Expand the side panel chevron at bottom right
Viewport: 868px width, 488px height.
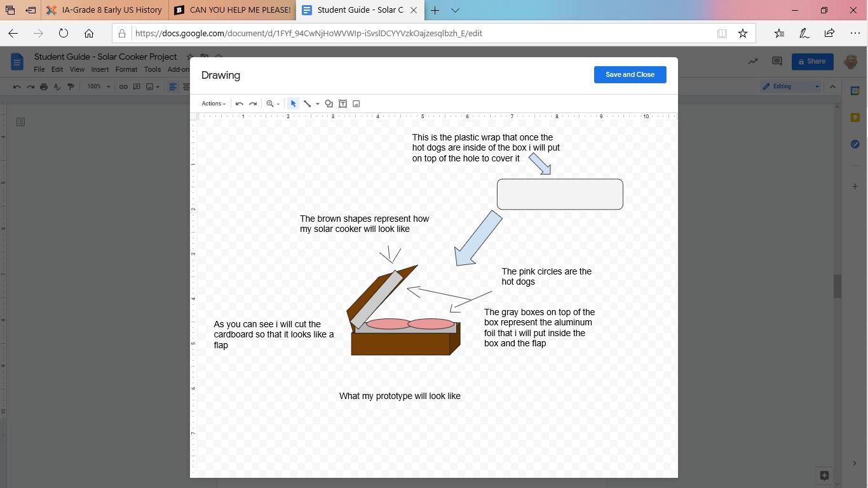click(855, 463)
